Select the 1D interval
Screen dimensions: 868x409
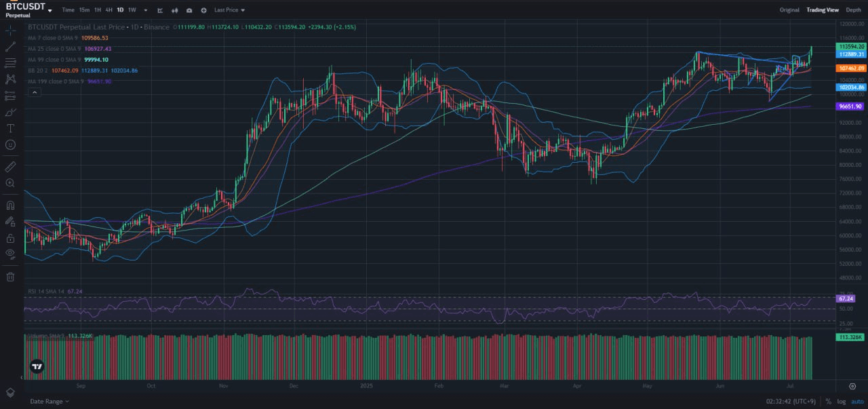(120, 10)
